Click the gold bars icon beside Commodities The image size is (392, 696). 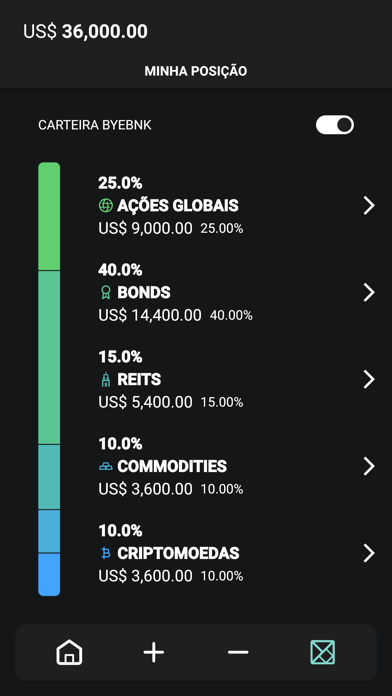pos(106,466)
